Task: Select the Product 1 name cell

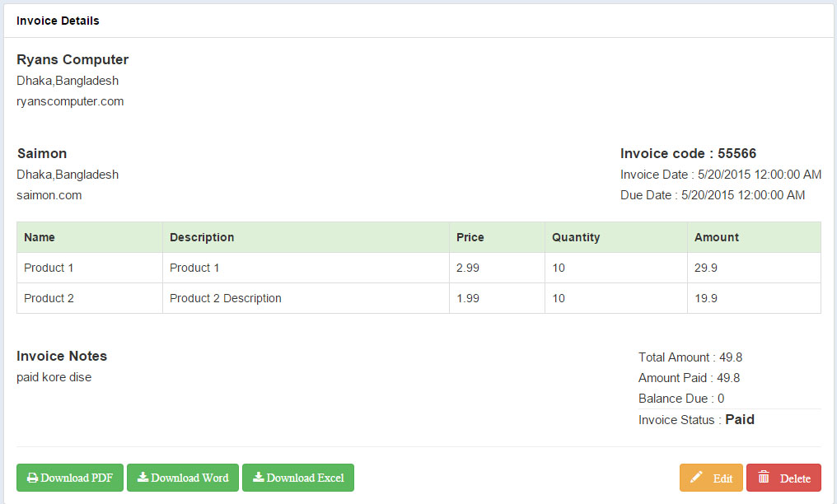Action: tap(49, 268)
